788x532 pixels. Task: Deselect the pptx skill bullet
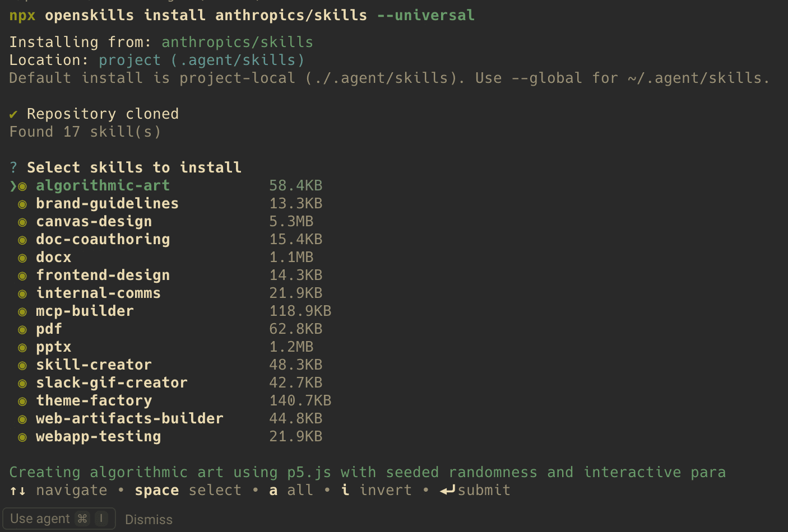pyautogui.click(x=22, y=347)
